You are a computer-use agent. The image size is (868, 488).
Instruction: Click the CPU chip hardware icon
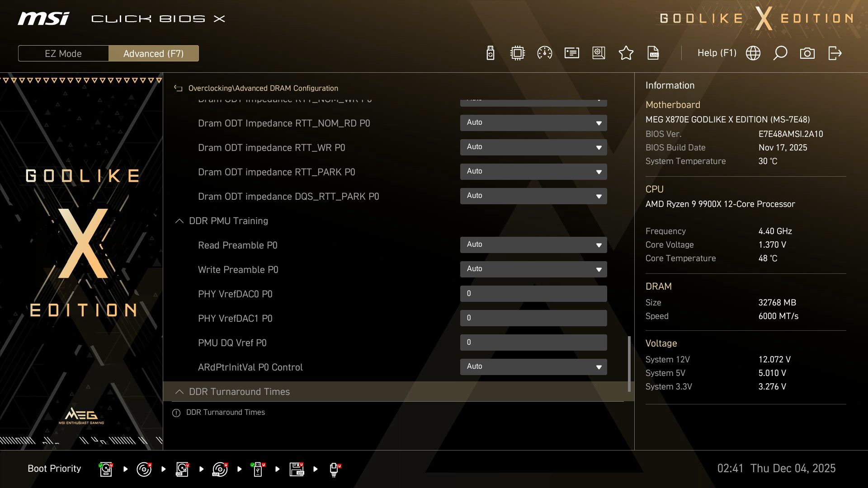point(517,53)
